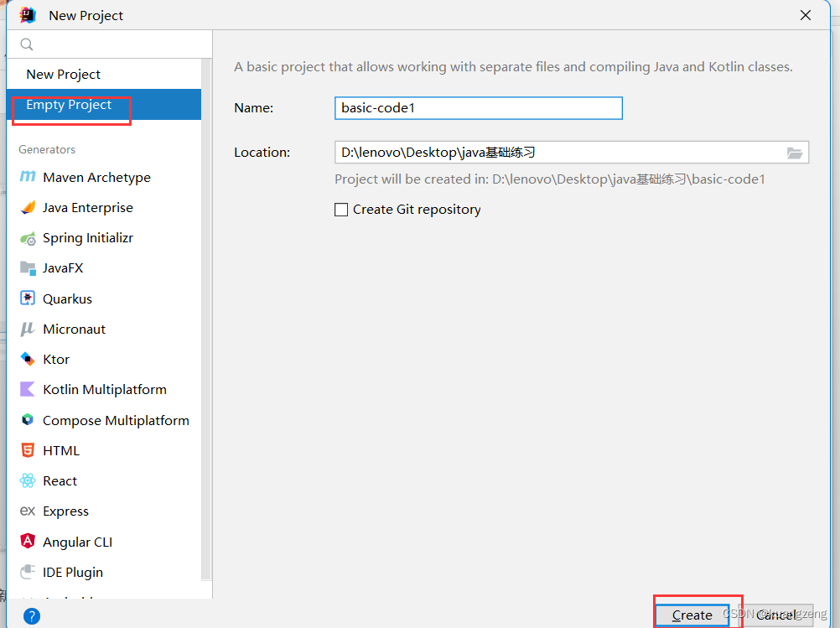Click the Compose Multiplatform icon

[x=28, y=420]
